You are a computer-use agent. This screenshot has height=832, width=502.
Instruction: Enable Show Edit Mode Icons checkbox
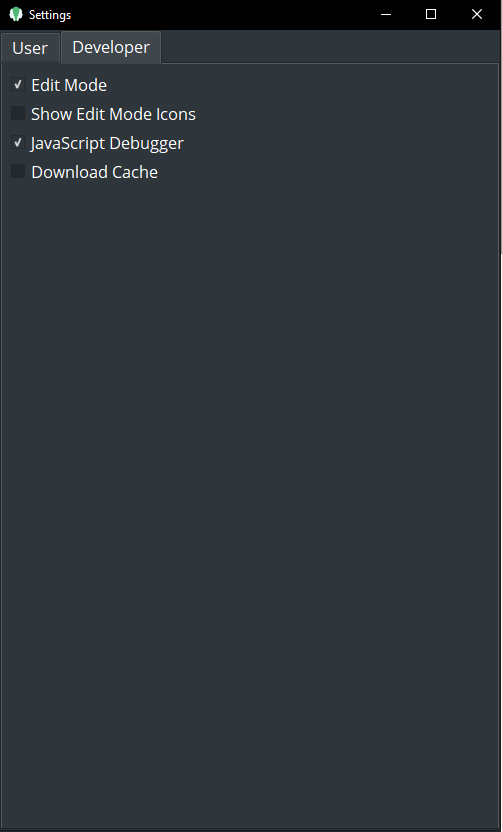[x=18, y=114]
